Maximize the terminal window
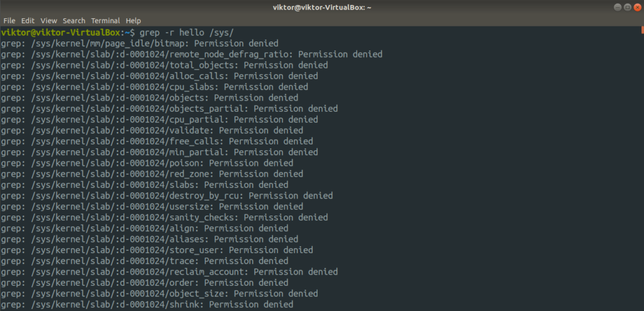The image size is (644, 311). (x=627, y=8)
